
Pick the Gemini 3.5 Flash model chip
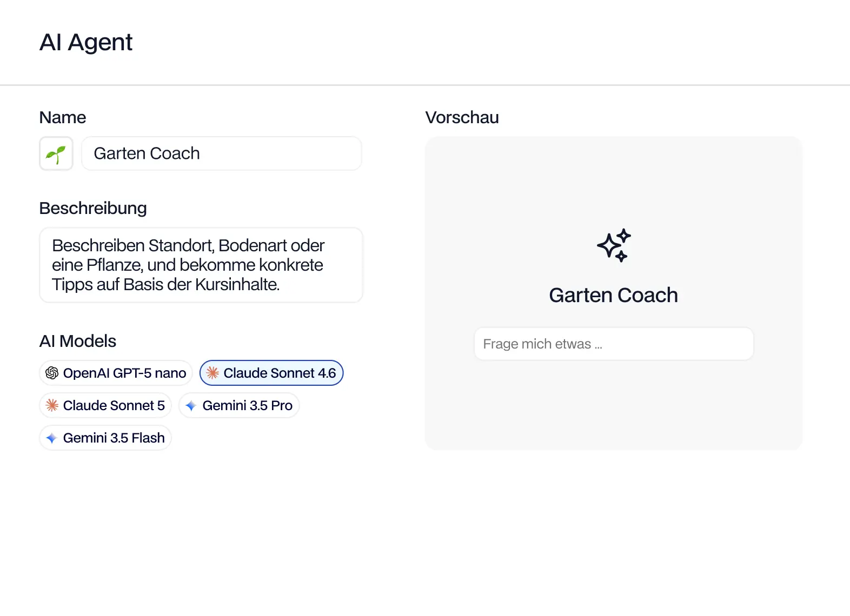point(105,438)
